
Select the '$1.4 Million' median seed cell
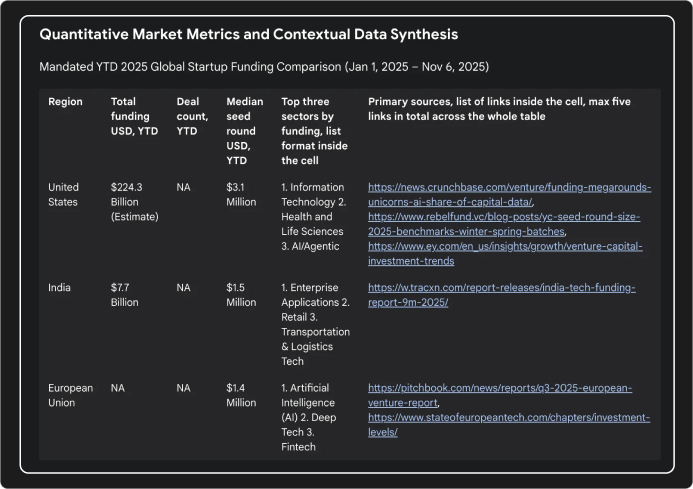tap(241, 395)
